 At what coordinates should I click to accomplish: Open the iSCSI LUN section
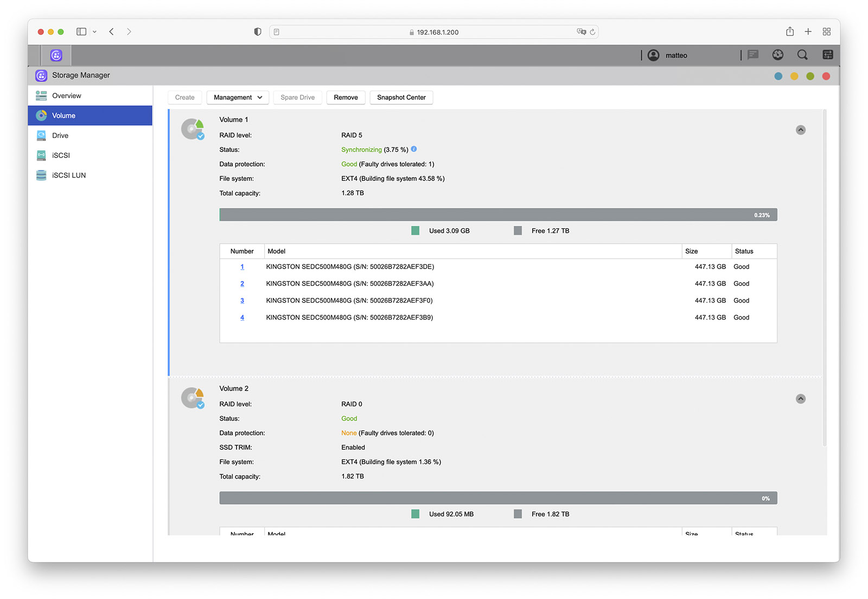tap(90, 175)
